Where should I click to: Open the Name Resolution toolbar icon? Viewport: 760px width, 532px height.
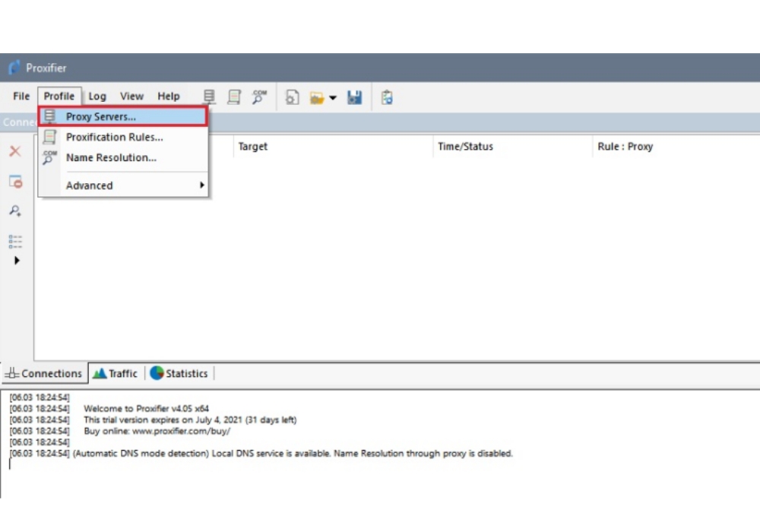click(259, 97)
